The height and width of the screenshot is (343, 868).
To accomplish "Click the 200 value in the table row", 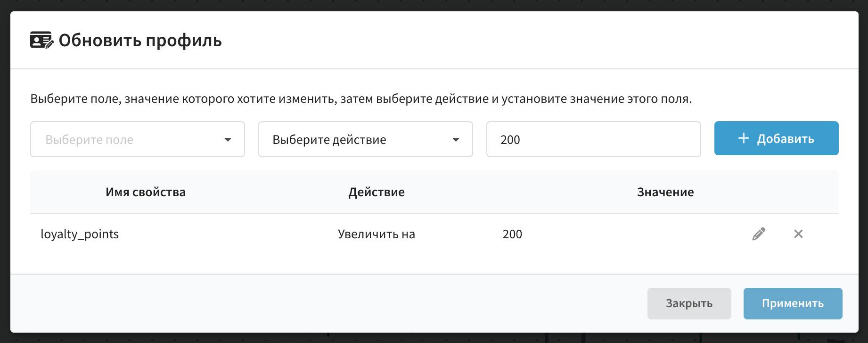I will pyautogui.click(x=512, y=234).
